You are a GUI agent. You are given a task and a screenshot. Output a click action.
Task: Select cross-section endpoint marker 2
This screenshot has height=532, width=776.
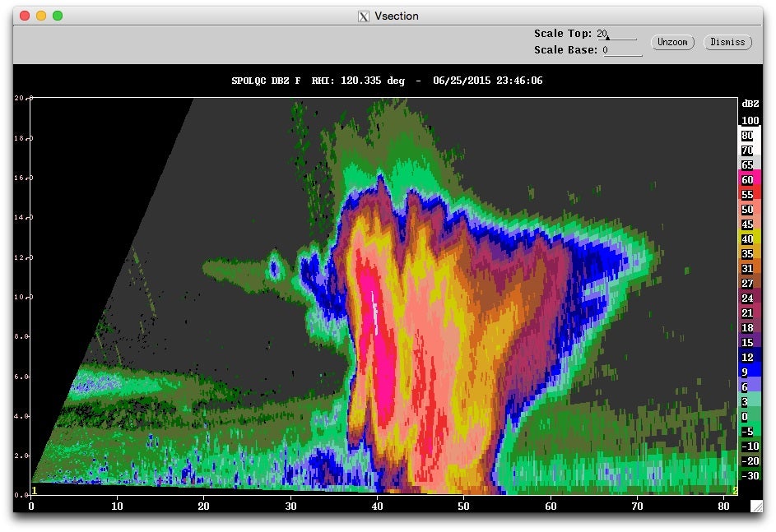[734, 490]
